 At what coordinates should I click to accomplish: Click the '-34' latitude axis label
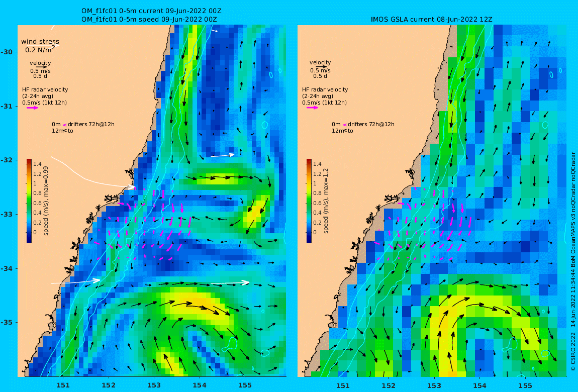coord(6,268)
